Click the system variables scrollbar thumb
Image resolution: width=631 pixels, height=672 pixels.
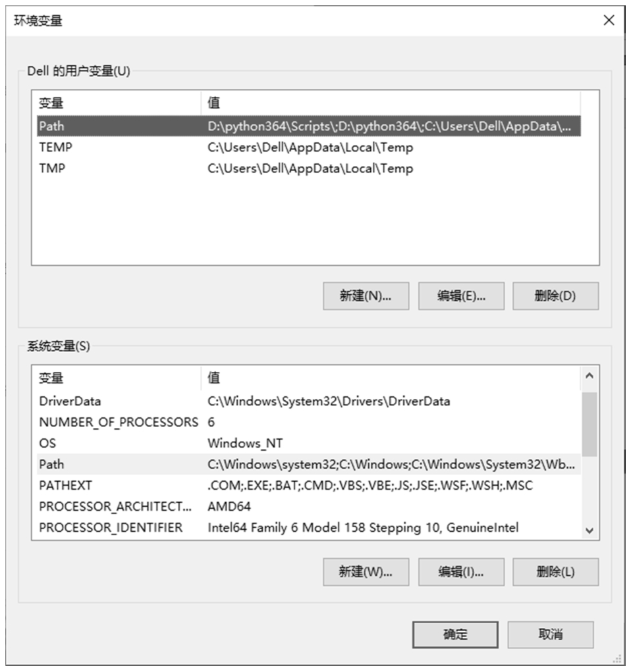click(590, 424)
